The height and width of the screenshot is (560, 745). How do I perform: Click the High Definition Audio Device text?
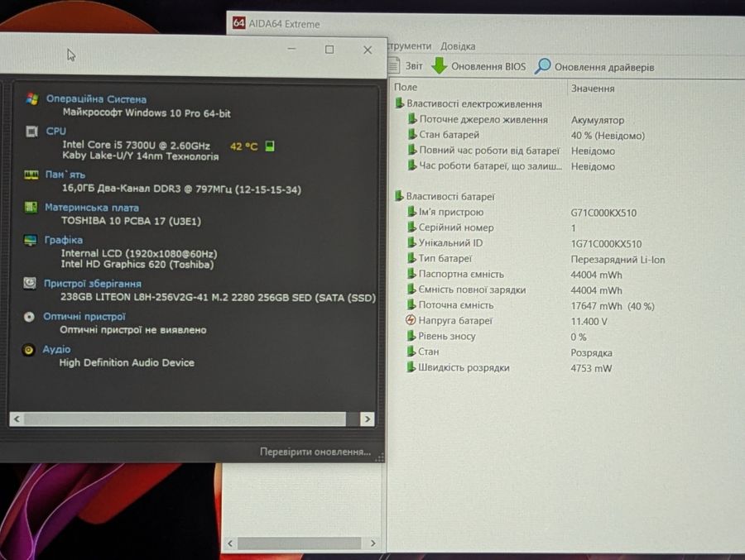127,363
